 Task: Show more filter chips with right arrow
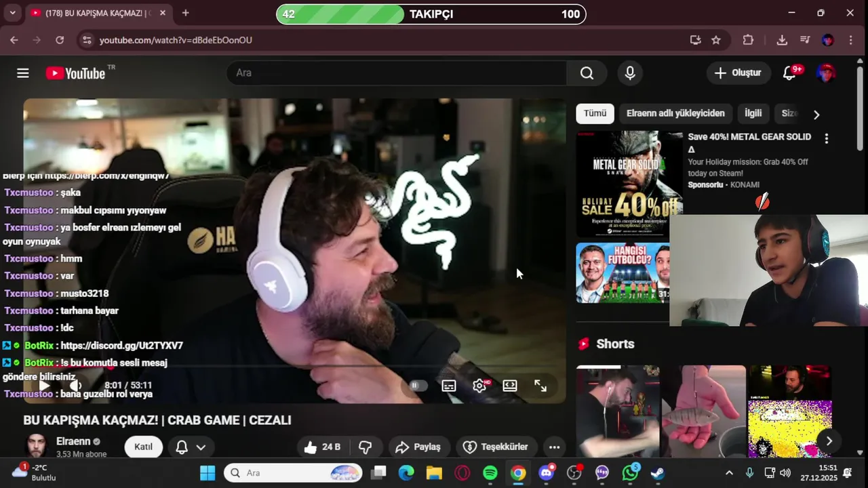[x=816, y=115]
